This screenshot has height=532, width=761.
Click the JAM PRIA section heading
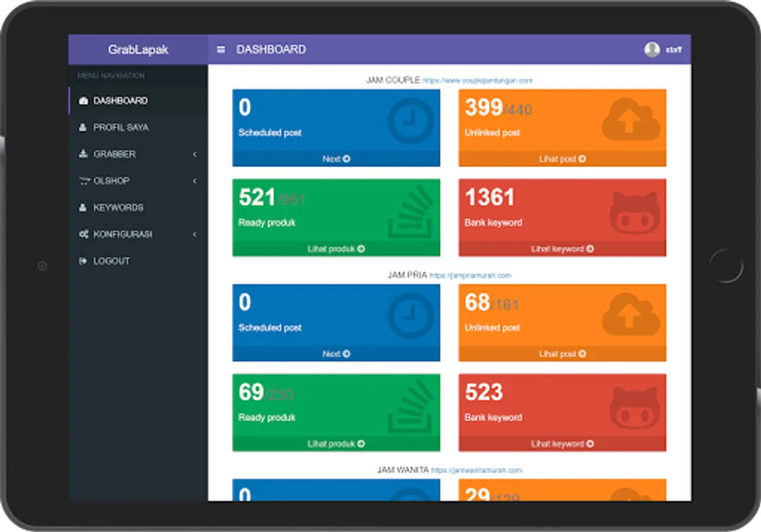408,275
